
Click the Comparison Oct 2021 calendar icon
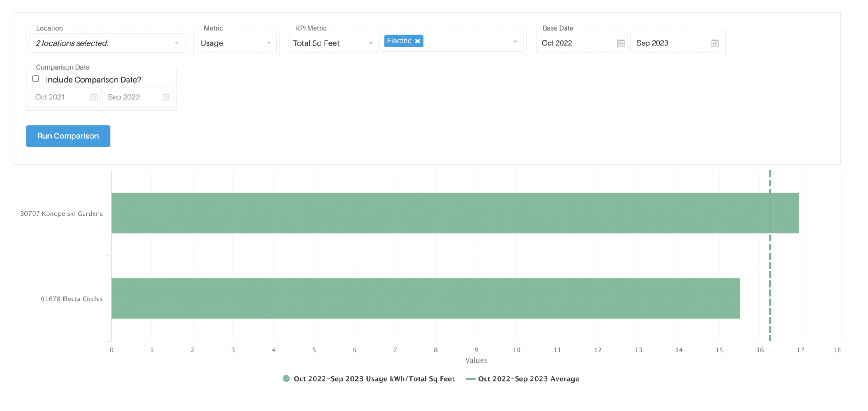pos(94,98)
